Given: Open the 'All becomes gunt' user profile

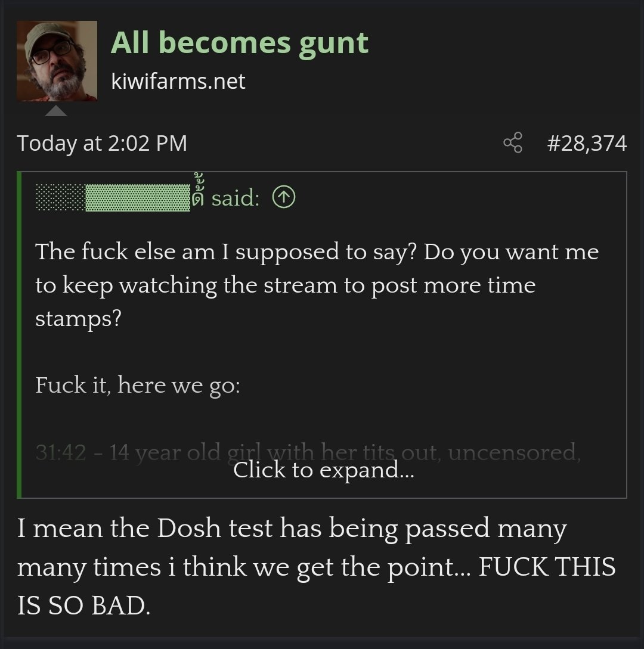Looking at the screenshot, I should [x=239, y=43].
